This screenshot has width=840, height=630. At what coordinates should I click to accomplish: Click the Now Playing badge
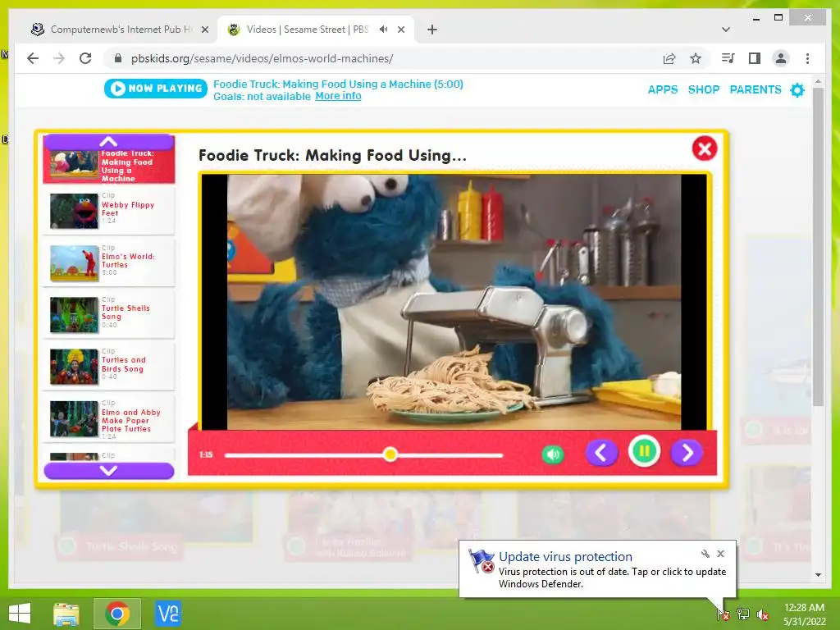coord(155,89)
